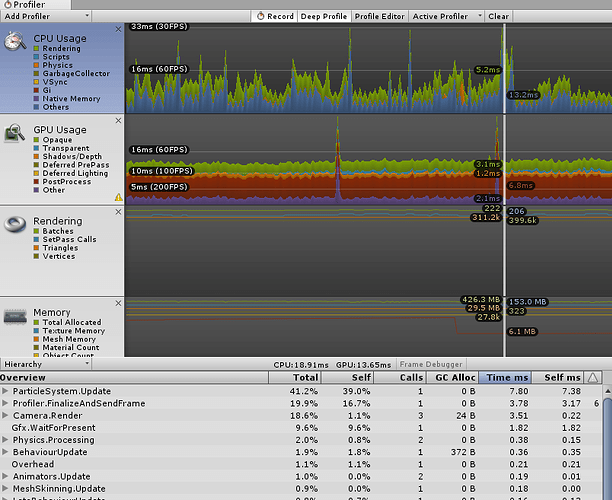Click the Clear button

point(498,16)
